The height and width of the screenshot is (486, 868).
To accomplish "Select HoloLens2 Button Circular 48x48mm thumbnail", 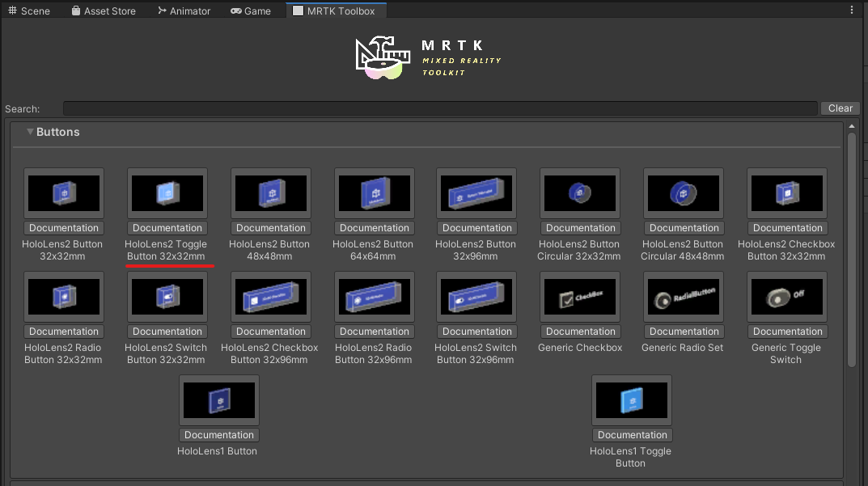I will click(x=683, y=193).
